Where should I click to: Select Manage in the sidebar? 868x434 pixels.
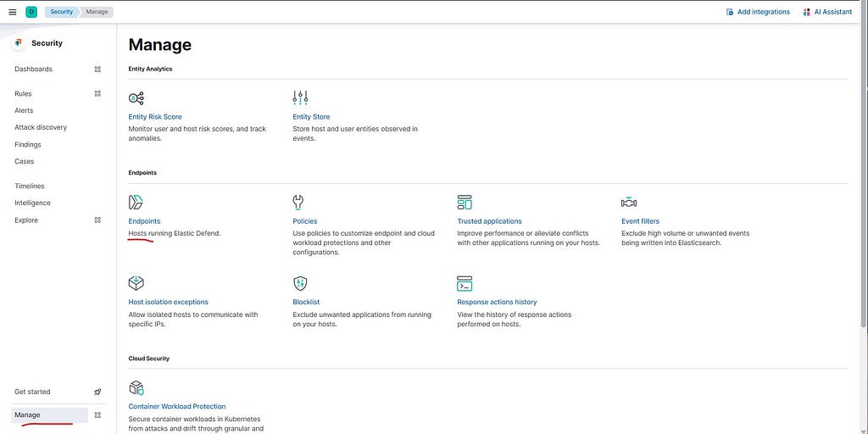(49, 415)
